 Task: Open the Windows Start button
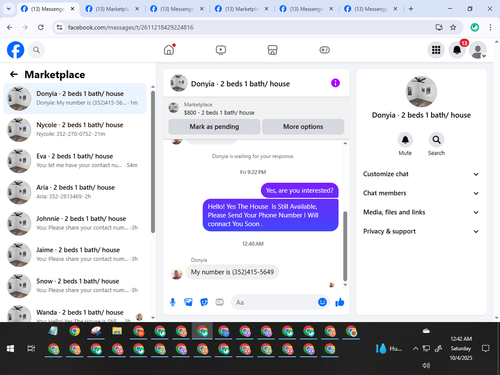(10, 349)
